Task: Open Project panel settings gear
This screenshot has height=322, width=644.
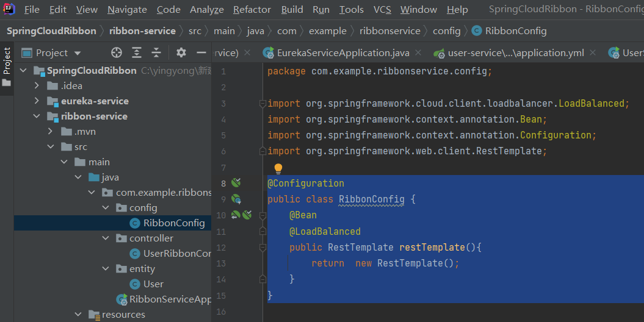Action: coord(181,53)
